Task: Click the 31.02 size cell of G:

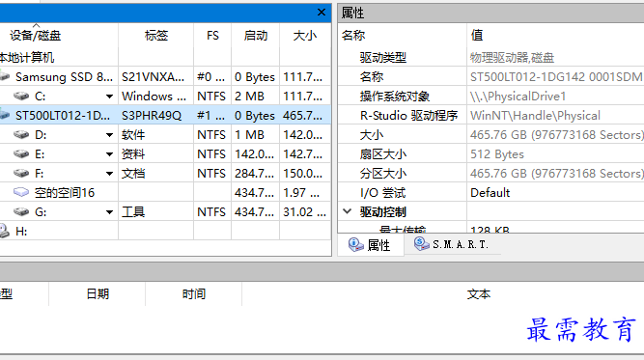Action: click(x=304, y=211)
